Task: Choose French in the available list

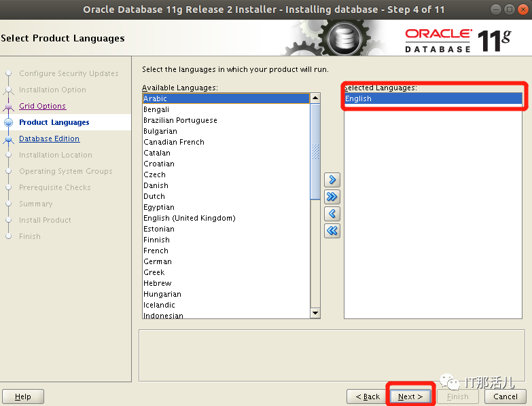Action: coord(226,251)
